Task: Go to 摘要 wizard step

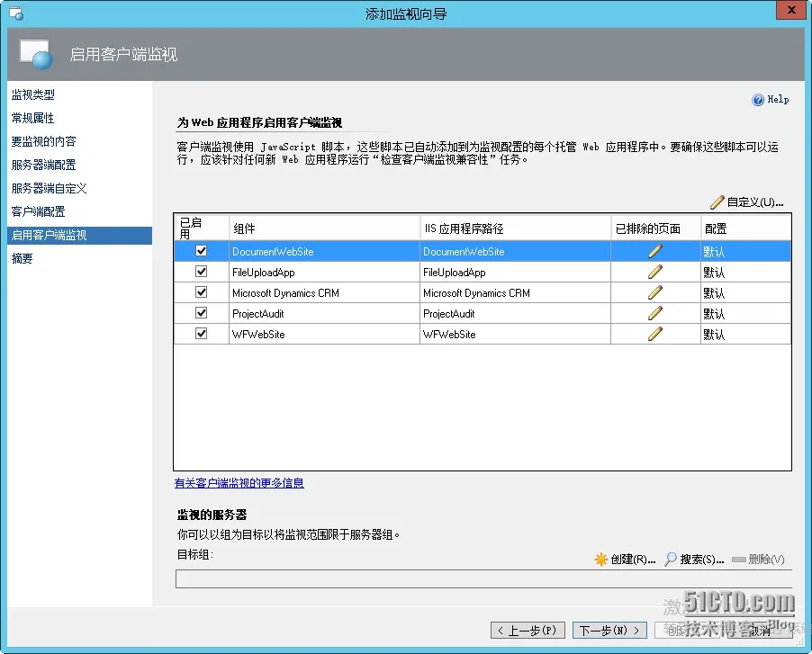Action: (x=23, y=258)
